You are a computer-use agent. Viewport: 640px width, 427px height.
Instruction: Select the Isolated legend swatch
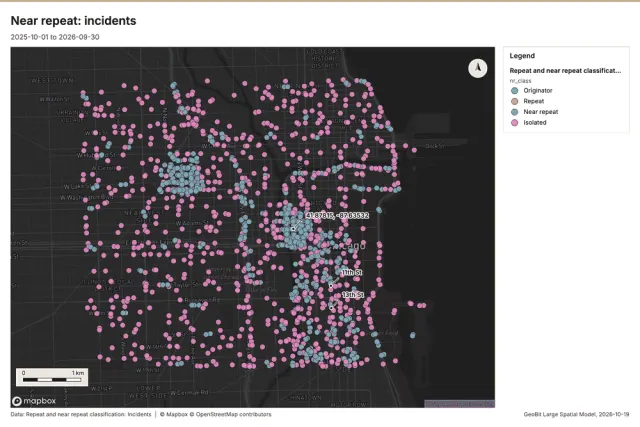(x=514, y=122)
